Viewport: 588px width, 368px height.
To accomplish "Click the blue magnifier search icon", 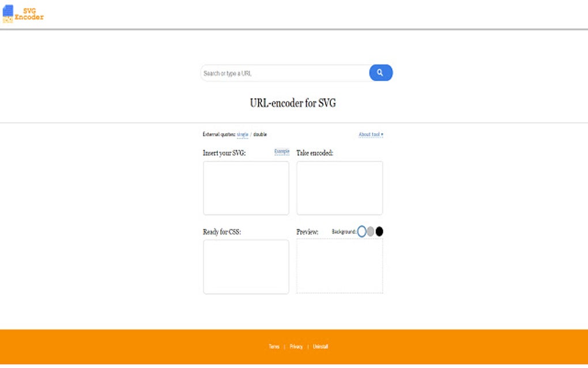I will pyautogui.click(x=380, y=73).
